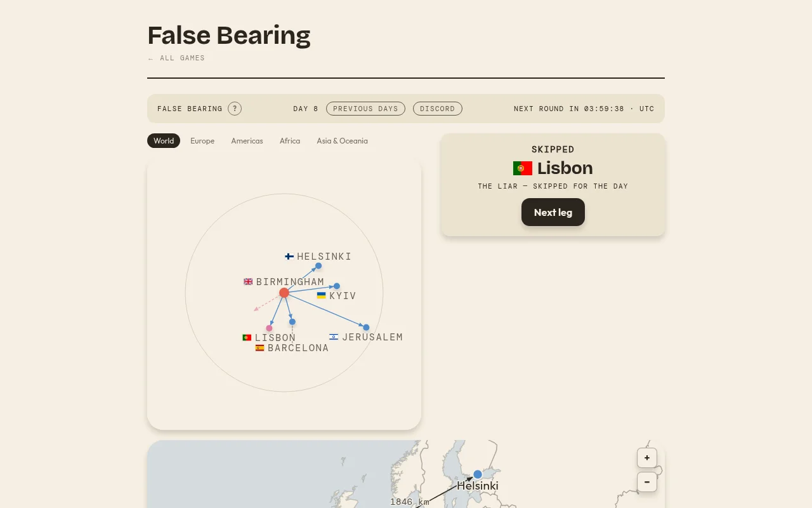The height and width of the screenshot is (508, 812).
Task: Click the red Birmingham origin dot
Action: tap(284, 293)
